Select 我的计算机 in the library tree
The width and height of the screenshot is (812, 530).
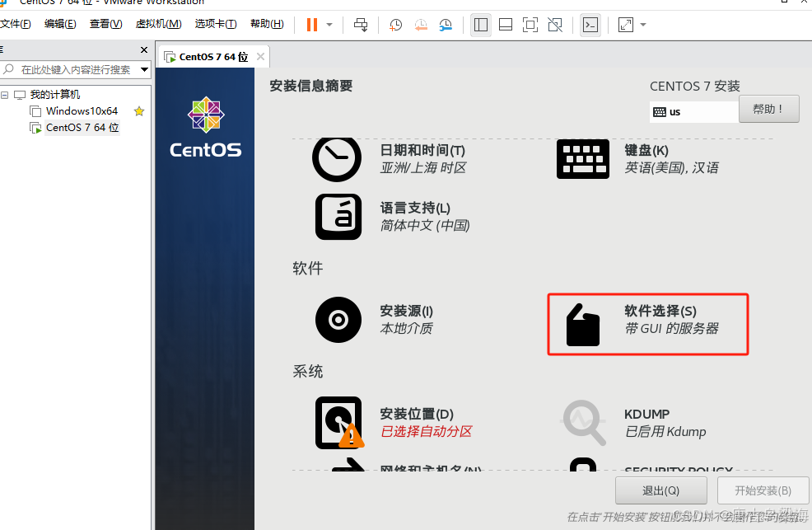[55, 94]
